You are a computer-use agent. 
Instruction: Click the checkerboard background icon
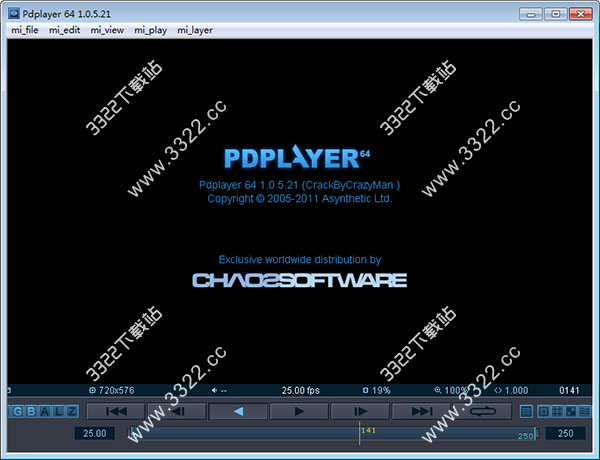[x=571, y=411]
